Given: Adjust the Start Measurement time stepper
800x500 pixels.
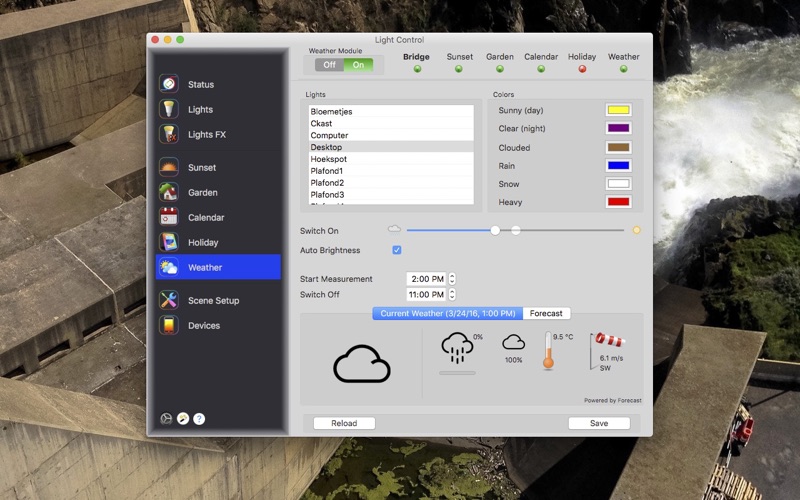Looking at the screenshot, I should click(452, 279).
